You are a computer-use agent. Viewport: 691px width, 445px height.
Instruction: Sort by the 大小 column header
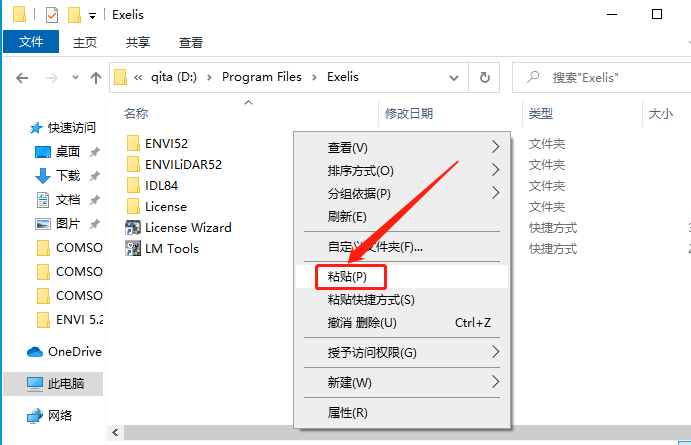click(661, 114)
